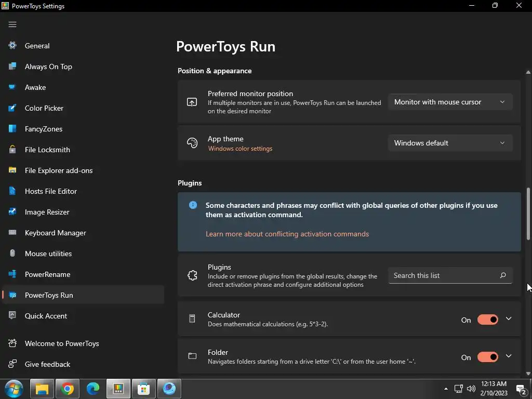
Task: Open Welcome to PowerToys
Action: (x=83, y=343)
